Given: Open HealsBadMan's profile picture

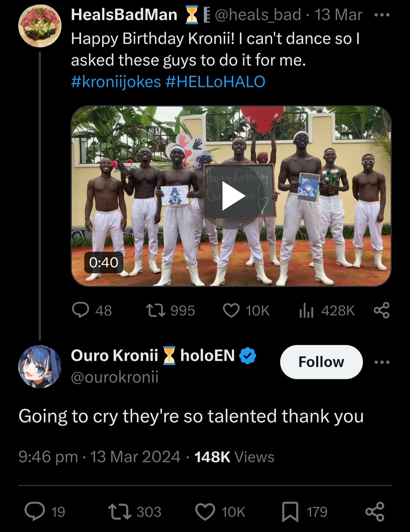Looking at the screenshot, I should (x=40, y=26).
